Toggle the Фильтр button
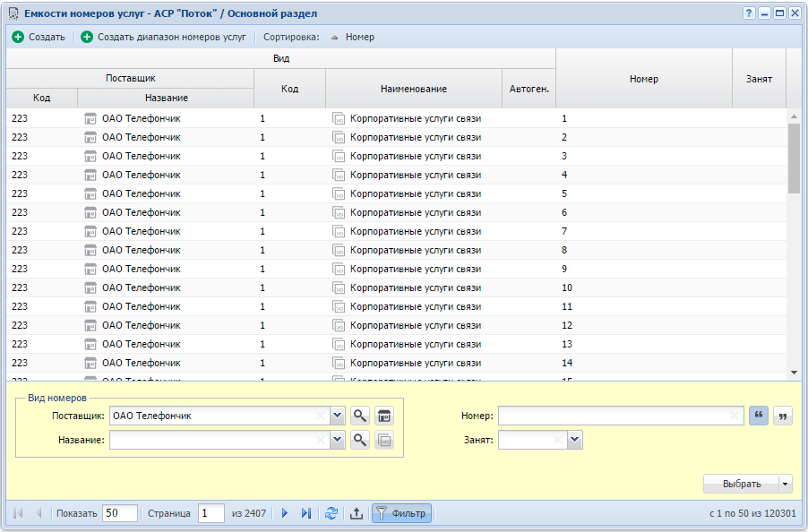 pos(402,513)
